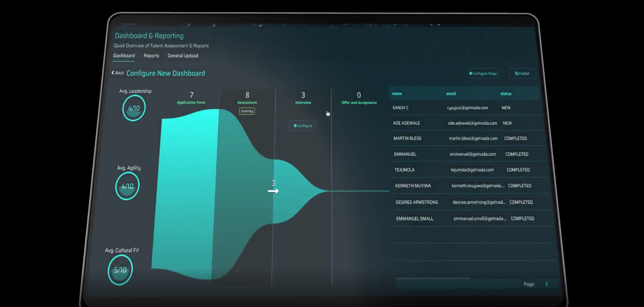Click the Journey tag under Assessment
The width and height of the screenshot is (644, 307).
(247, 111)
